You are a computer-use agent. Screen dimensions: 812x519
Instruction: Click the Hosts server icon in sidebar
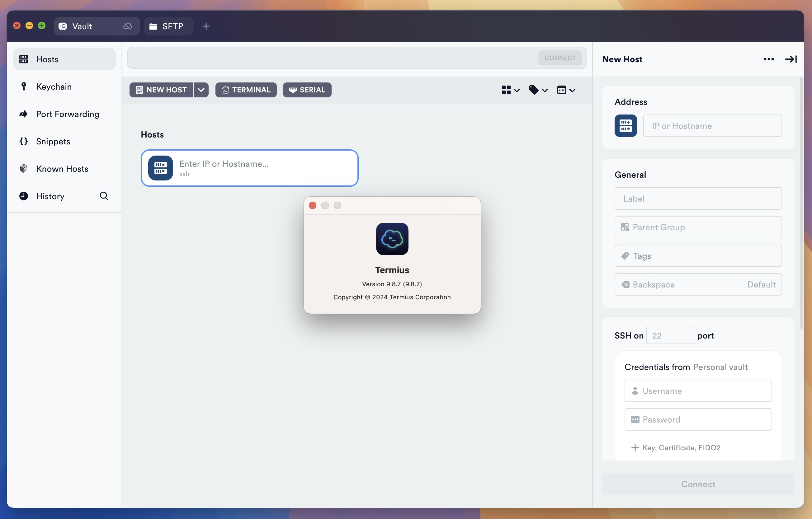coord(24,59)
